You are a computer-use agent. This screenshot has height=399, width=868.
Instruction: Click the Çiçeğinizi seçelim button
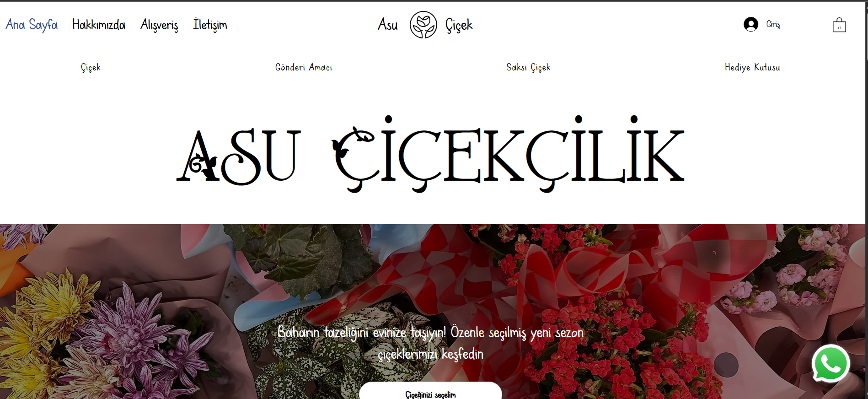pos(430,391)
